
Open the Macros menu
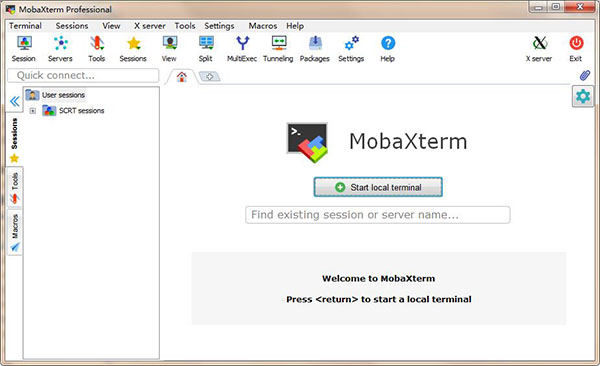(263, 26)
